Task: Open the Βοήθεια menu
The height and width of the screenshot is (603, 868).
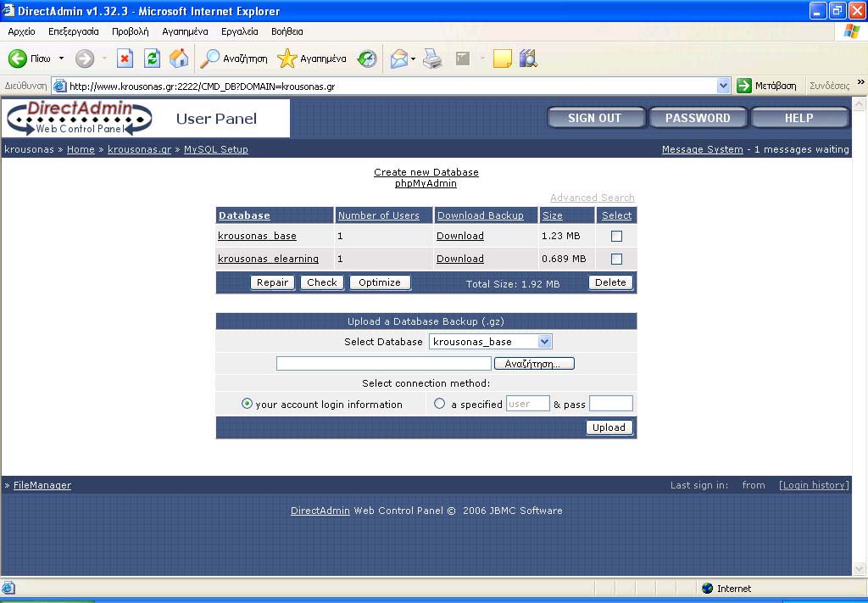Action: pyautogui.click(x=287, y=31)
